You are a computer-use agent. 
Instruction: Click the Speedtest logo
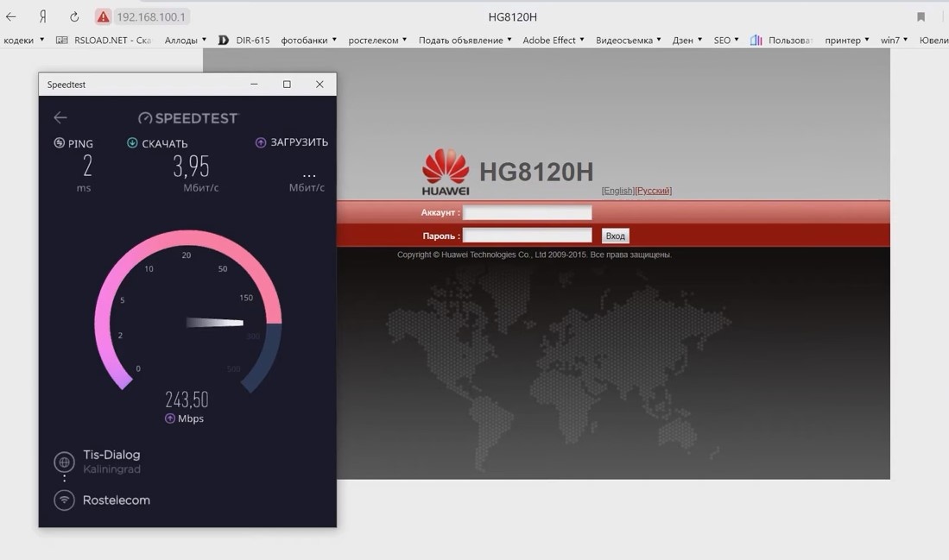(x=188, y=118)
